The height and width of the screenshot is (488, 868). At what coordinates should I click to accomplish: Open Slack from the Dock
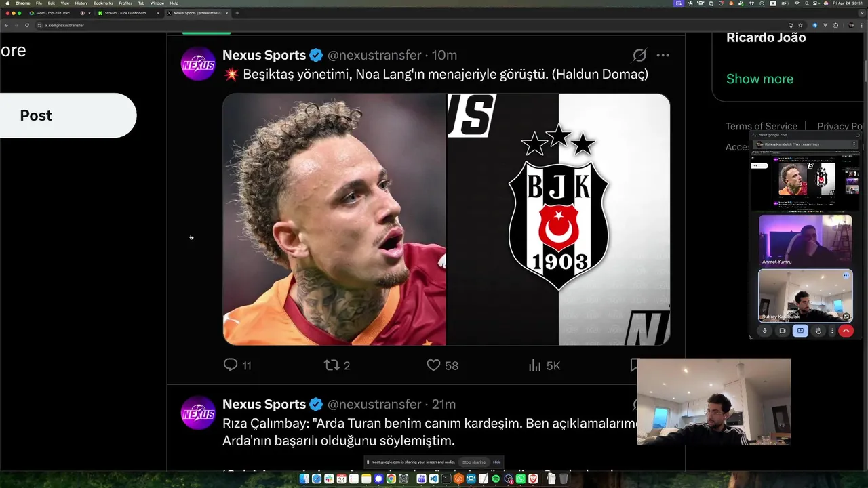click(x=329, y=479)
